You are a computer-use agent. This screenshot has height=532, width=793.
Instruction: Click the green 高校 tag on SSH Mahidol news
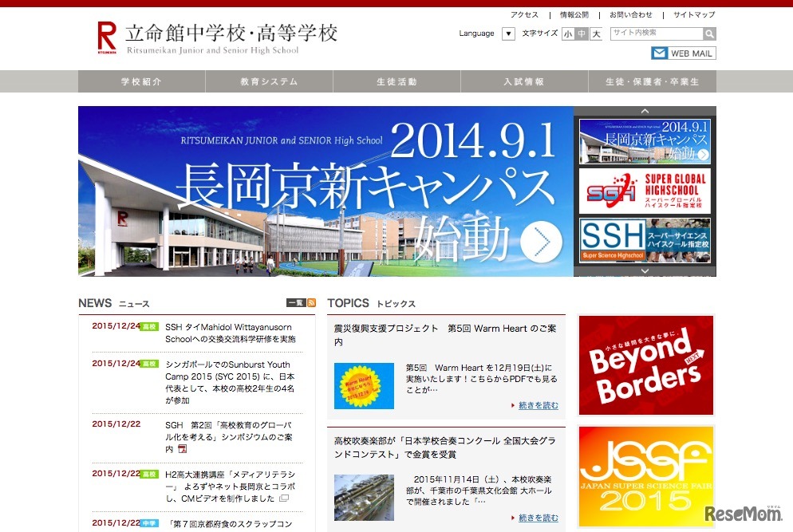pyautogui.click(x=149, y=327)
